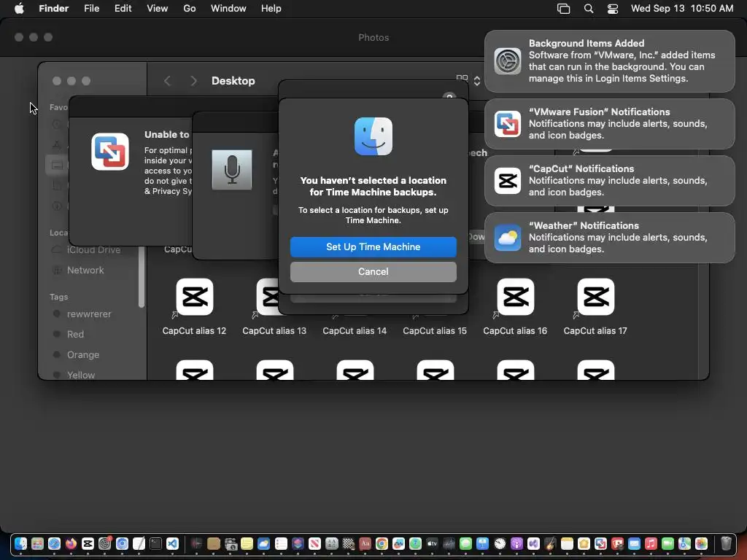Open Music from the Dock

tap(651, 544)
